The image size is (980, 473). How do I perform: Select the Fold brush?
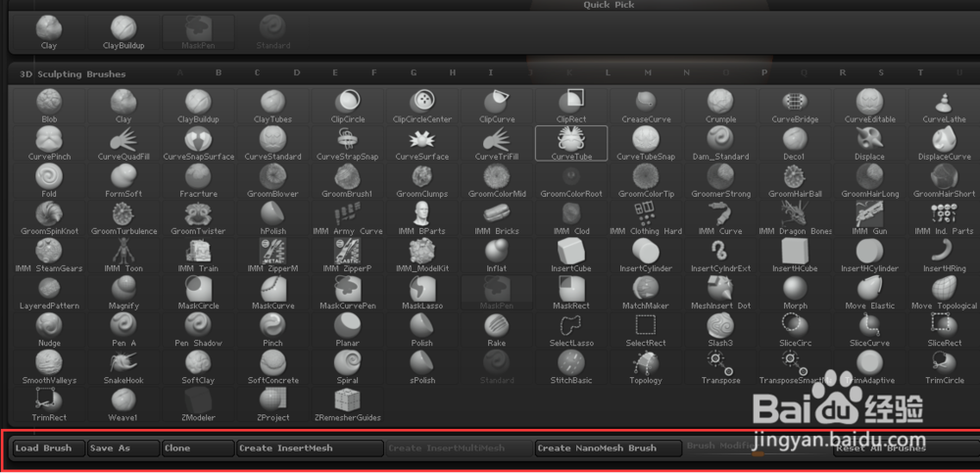(49, 181)
